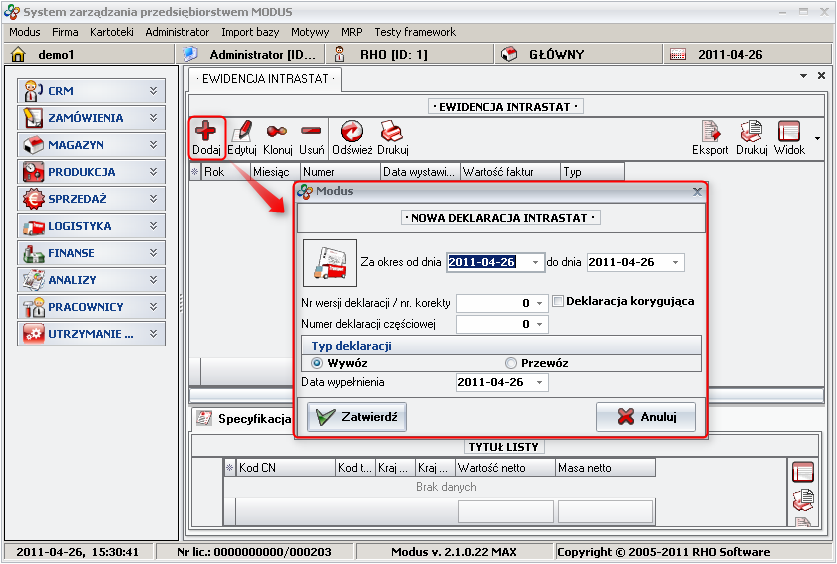Click the Klonuj clone icon
This screenshot has width=837, height=564.
pyautogui.click(x=277, y=131)
